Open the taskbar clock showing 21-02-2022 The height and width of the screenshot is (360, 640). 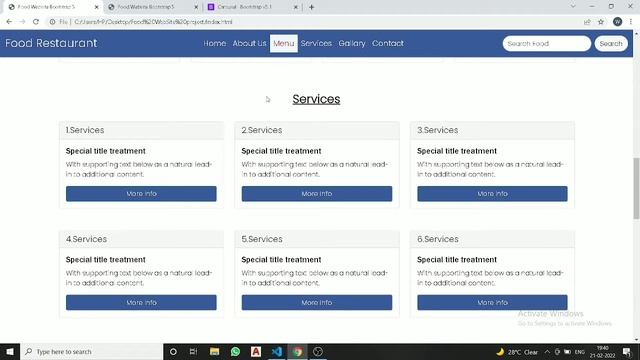(603, 351)
